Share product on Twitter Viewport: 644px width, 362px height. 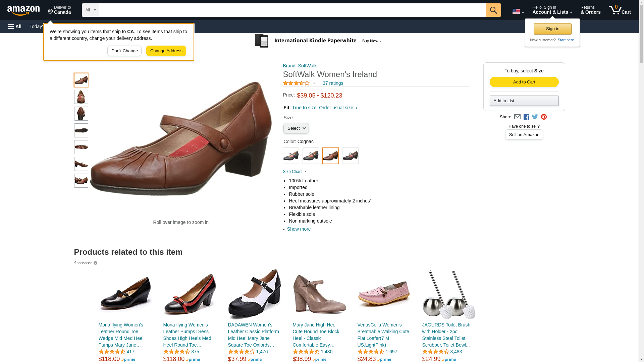point(535,117)
